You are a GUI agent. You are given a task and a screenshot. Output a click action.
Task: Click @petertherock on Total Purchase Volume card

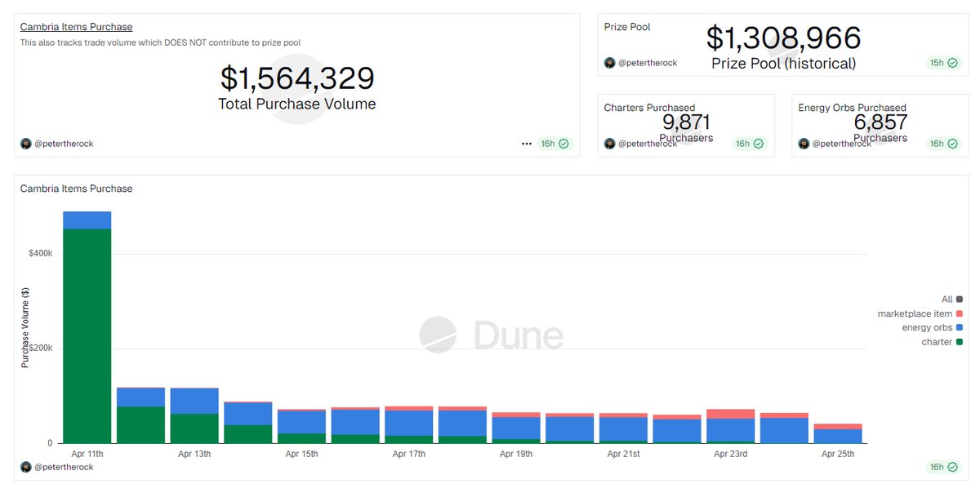coord(64,144)
